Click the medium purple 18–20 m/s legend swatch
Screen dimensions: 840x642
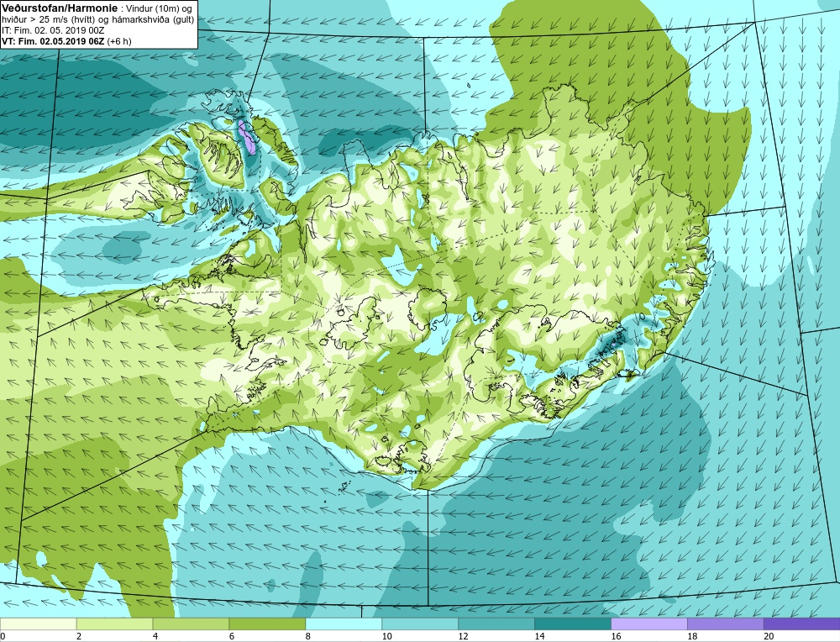(726, 624)
